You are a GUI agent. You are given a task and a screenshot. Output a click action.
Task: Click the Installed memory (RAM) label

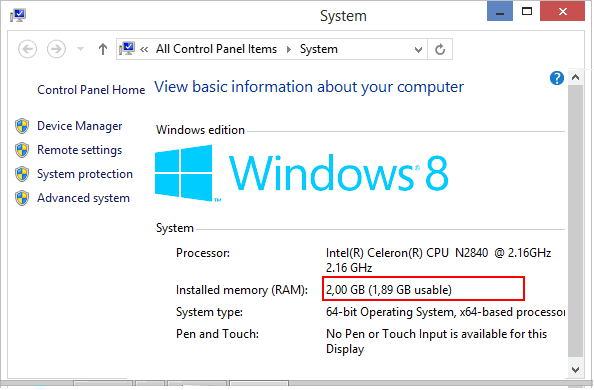coord(242,290)
